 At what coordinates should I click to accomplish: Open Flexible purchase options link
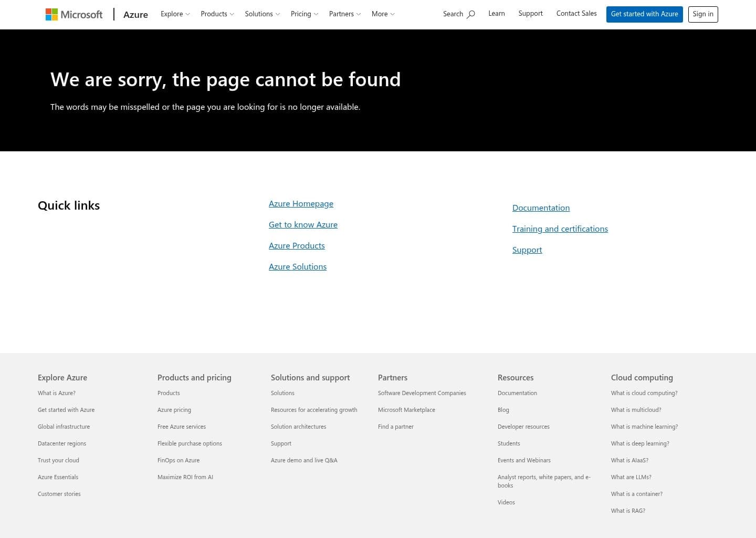coord(190,443)
